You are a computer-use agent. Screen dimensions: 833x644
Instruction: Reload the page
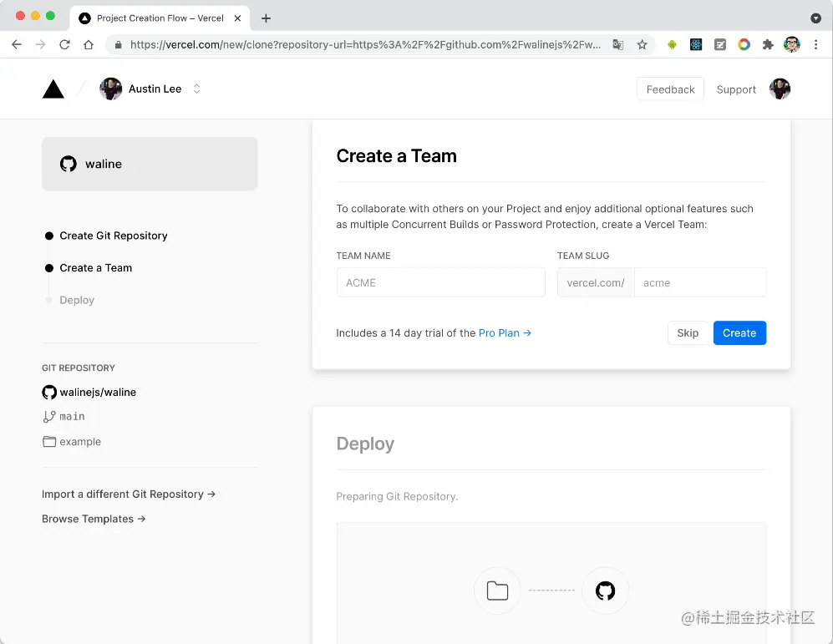pyautogui.click(x=64, y=44)
